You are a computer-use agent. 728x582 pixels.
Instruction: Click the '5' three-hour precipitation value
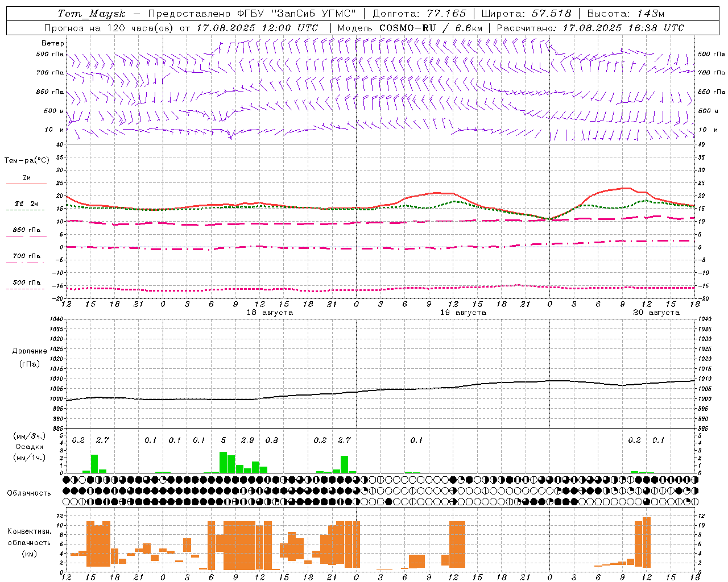[x=224, y=440]
